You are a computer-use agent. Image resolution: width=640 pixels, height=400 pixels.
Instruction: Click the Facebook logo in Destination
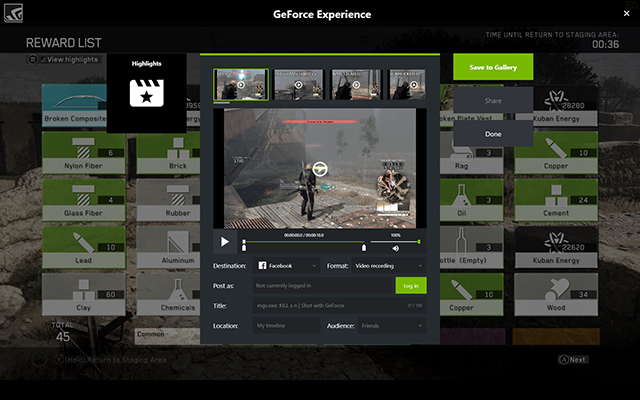tap(262, 266)
